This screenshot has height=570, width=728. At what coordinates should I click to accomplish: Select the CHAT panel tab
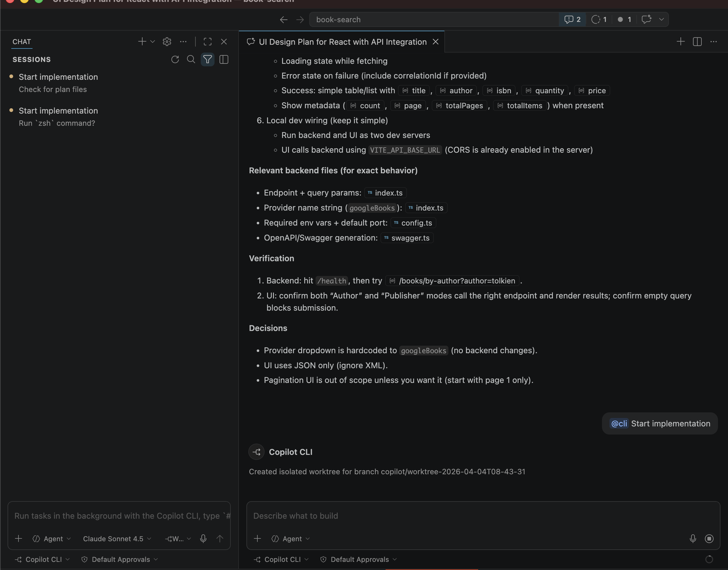(x=22, y=42)
